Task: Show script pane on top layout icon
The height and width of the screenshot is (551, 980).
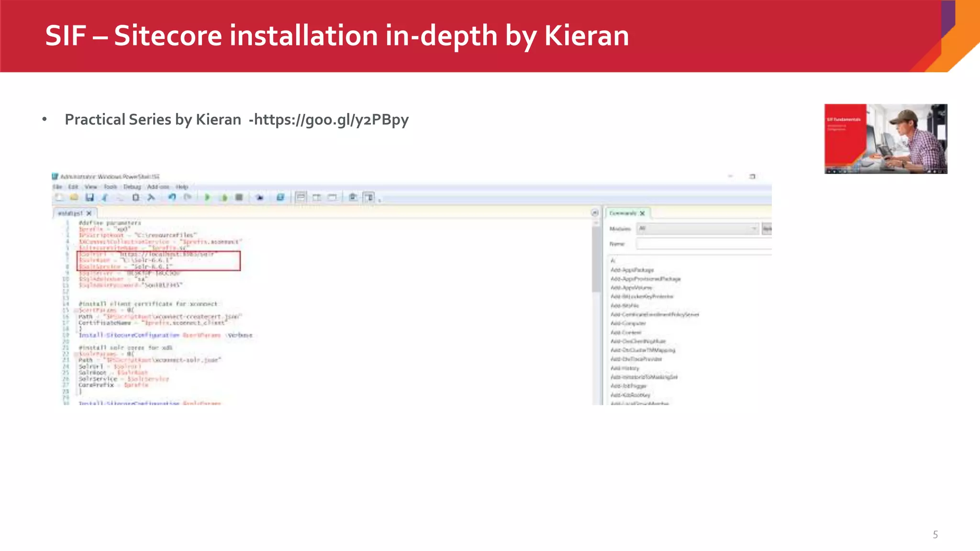Action: click(301, 197)
